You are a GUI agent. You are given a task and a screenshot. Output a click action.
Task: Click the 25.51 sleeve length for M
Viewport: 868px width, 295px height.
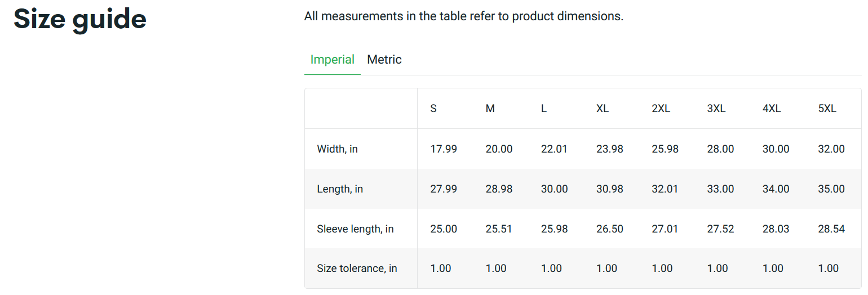(499, 229)
